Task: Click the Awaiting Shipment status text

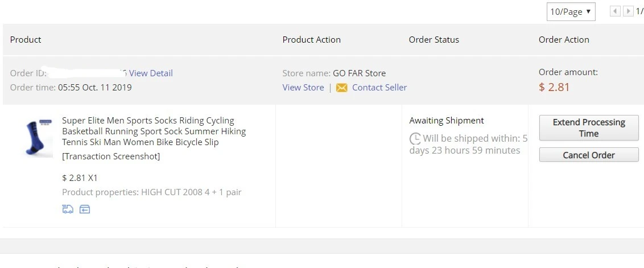Action: (x=447, y=121)
